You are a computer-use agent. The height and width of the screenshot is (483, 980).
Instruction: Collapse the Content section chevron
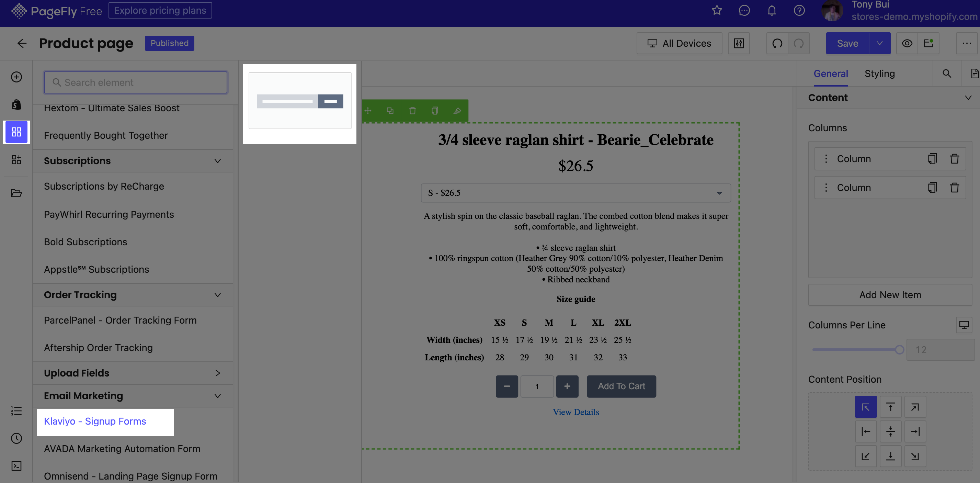click(968, 98)
